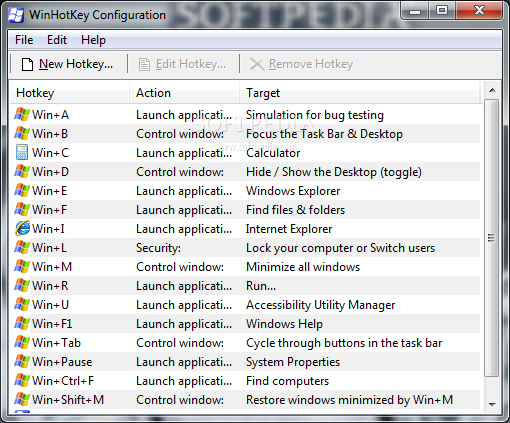Click 'Lock your computer or Switch users'
This screenshot has height=423, width=510.
click(341, 248)
